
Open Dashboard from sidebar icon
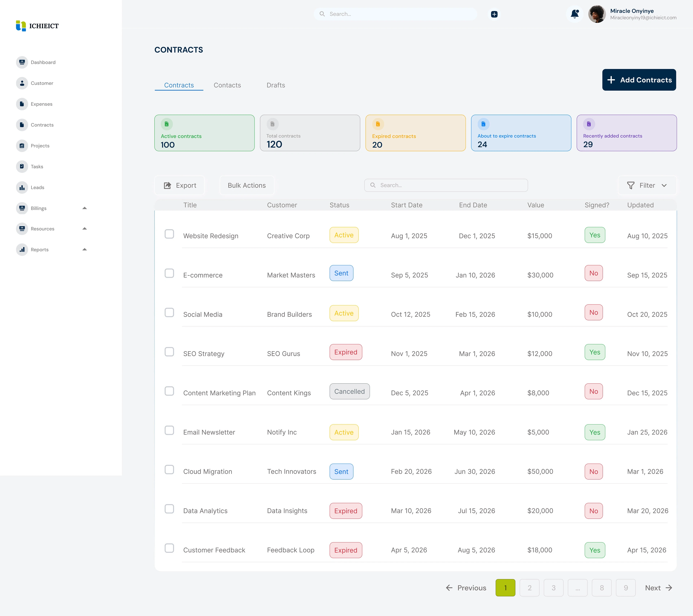[22, 62]
